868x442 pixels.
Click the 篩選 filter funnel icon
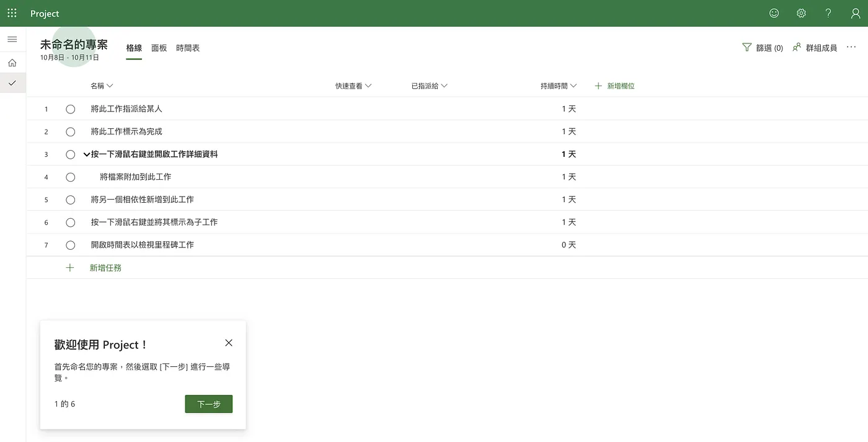point(746,48)
